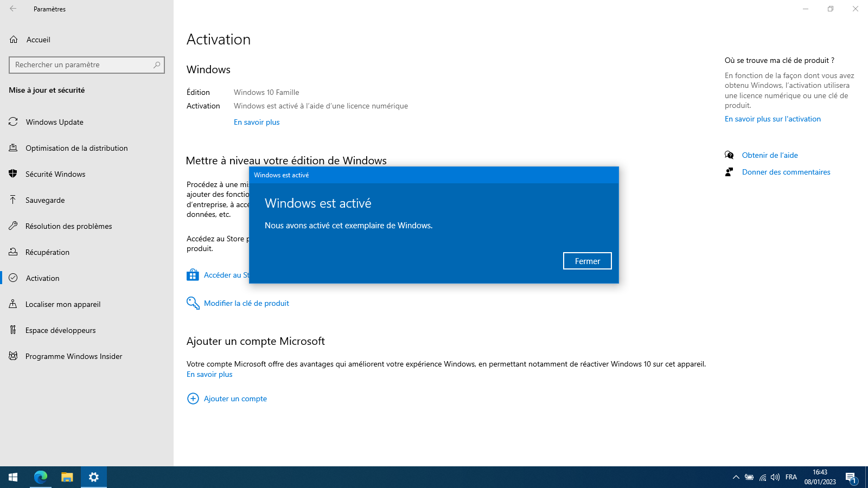Select the Activation sidebar entry
868x488 pixels.
click(87, 278)
